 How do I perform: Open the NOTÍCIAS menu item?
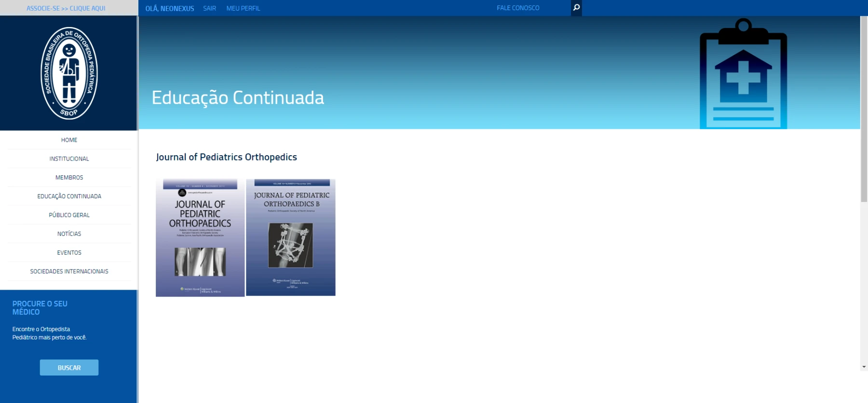click(69, 234)
